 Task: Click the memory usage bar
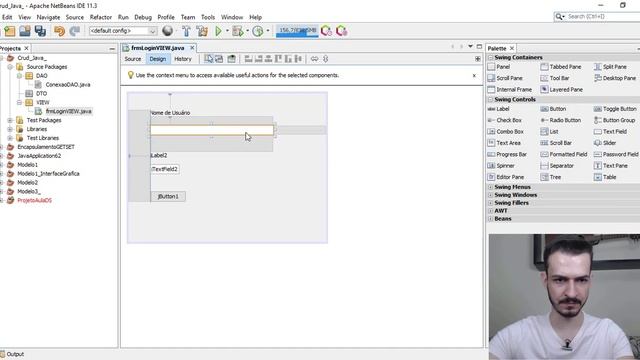coord(297,31)
